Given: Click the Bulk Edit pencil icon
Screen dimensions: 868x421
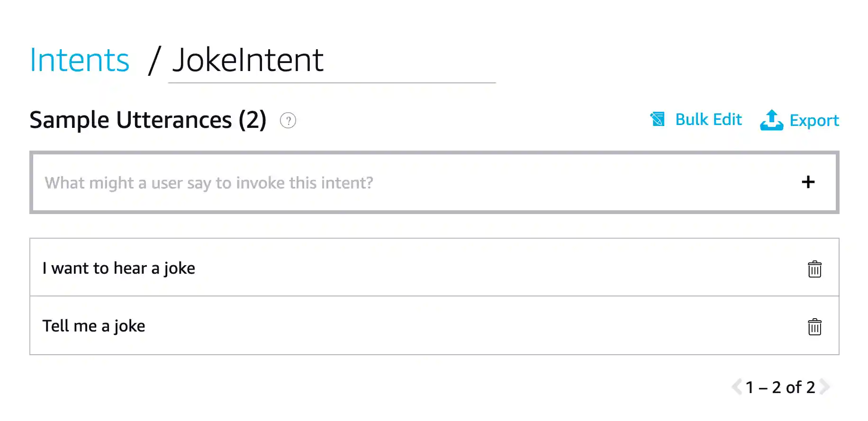Looking at the screenshot, I should 658,120.
